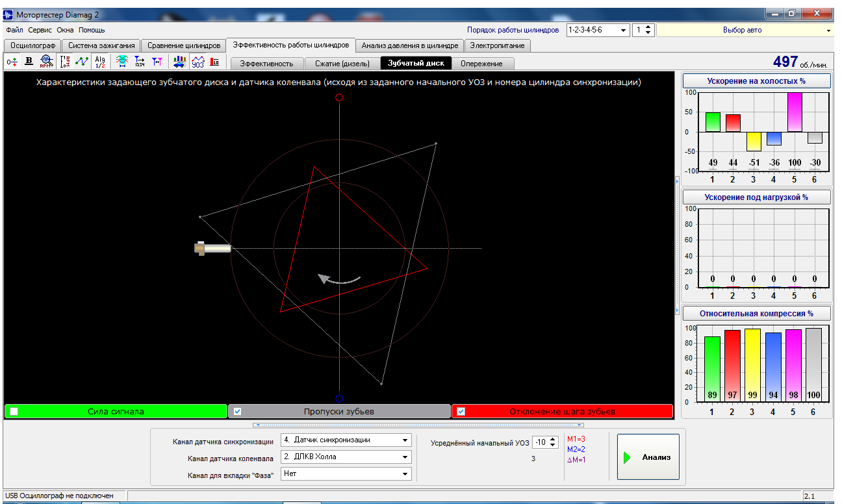
Task: Click the Alg 1/2 algorithm icon
Action: tap(100, 62)
